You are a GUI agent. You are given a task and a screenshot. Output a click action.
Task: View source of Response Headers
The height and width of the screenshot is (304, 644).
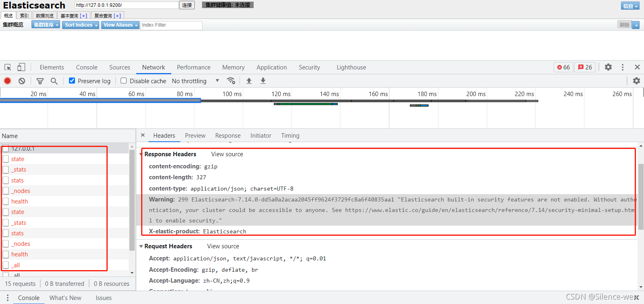click(227, 154)
